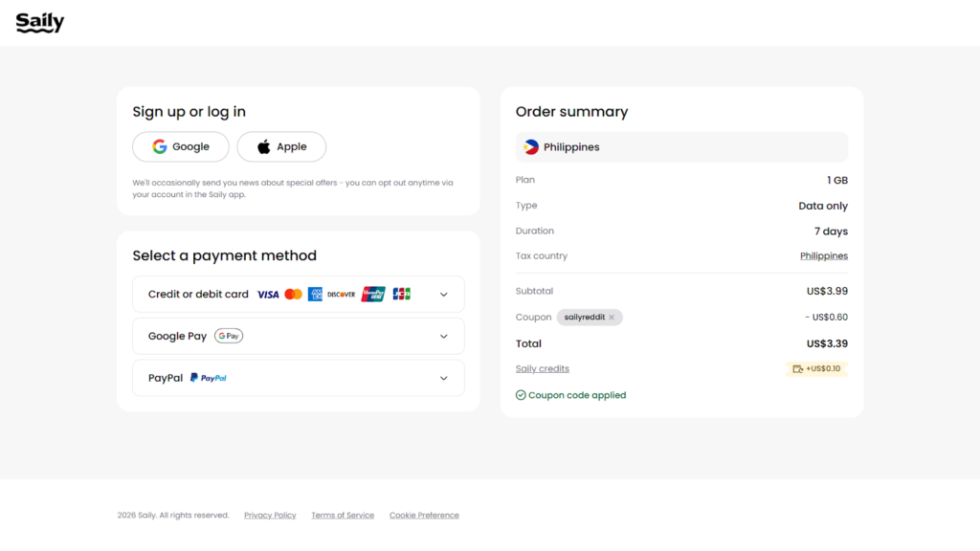
Task: Click the JCB card icon
Action: coord(402,295)
